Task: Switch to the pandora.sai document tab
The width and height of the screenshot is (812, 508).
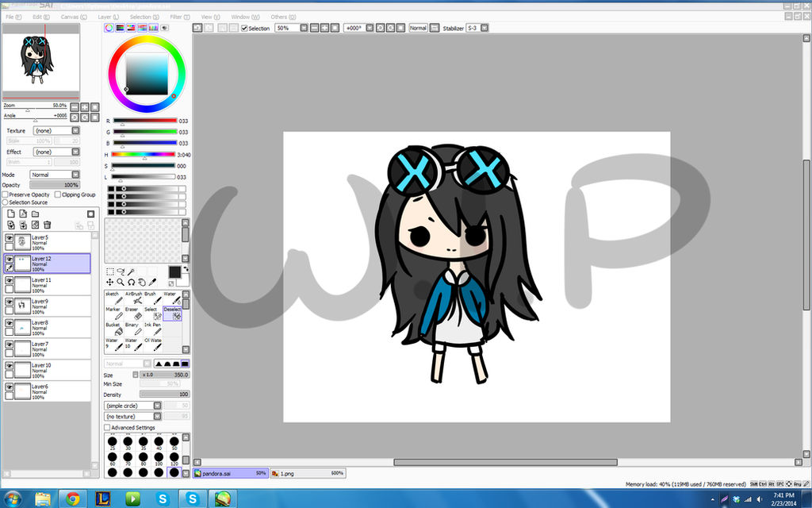Action: tap(231, 473)
